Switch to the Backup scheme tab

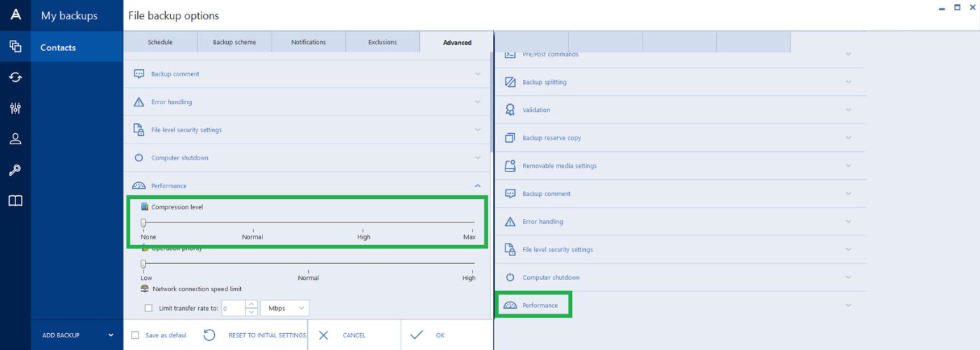tap(234, 42)
